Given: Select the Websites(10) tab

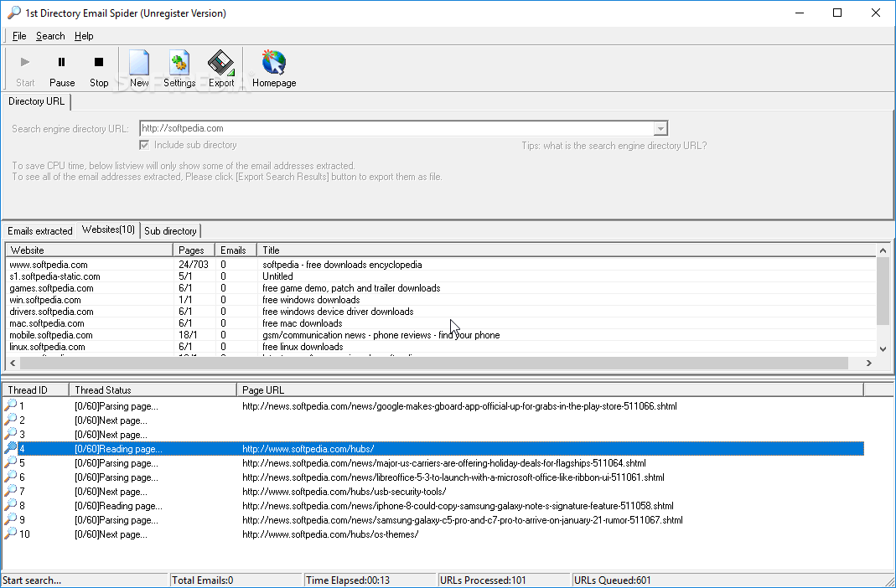Looking at the screenshot, I should [x=109, y=230].
